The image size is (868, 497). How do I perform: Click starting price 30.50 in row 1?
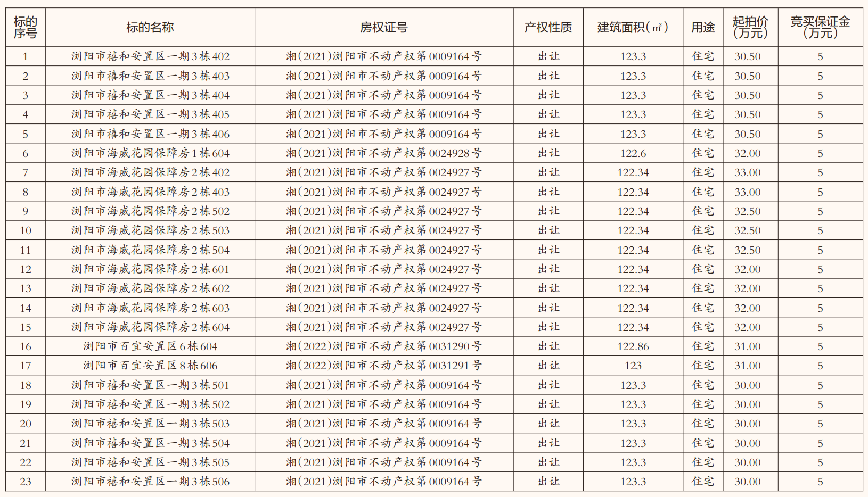click(748, 56)
